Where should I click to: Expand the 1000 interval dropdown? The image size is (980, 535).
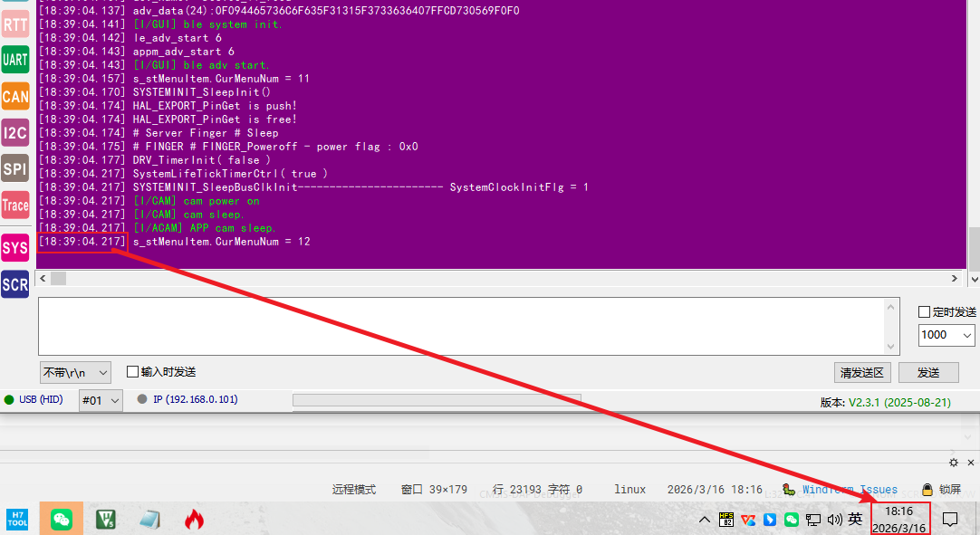point(946,335)
